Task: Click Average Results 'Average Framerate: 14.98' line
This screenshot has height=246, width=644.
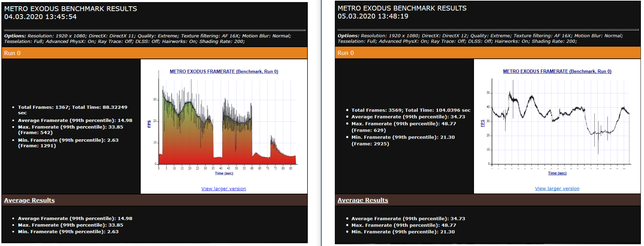Action: pos(75,219)
